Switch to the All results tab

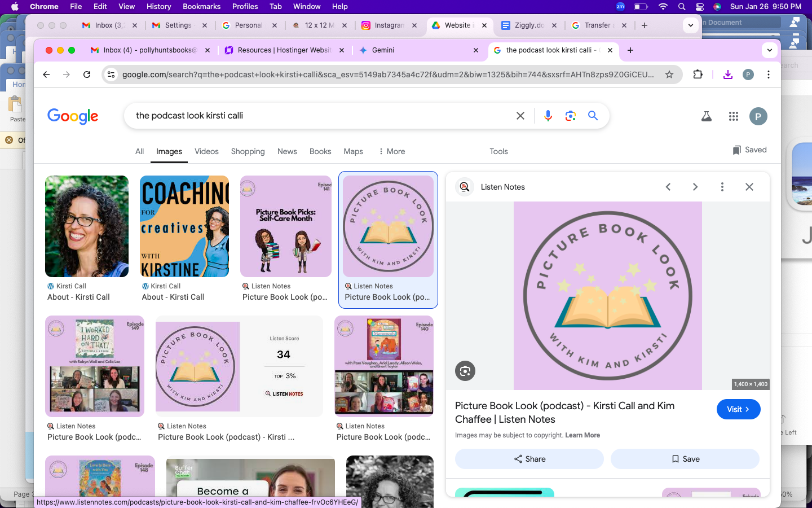coord(139,151)
